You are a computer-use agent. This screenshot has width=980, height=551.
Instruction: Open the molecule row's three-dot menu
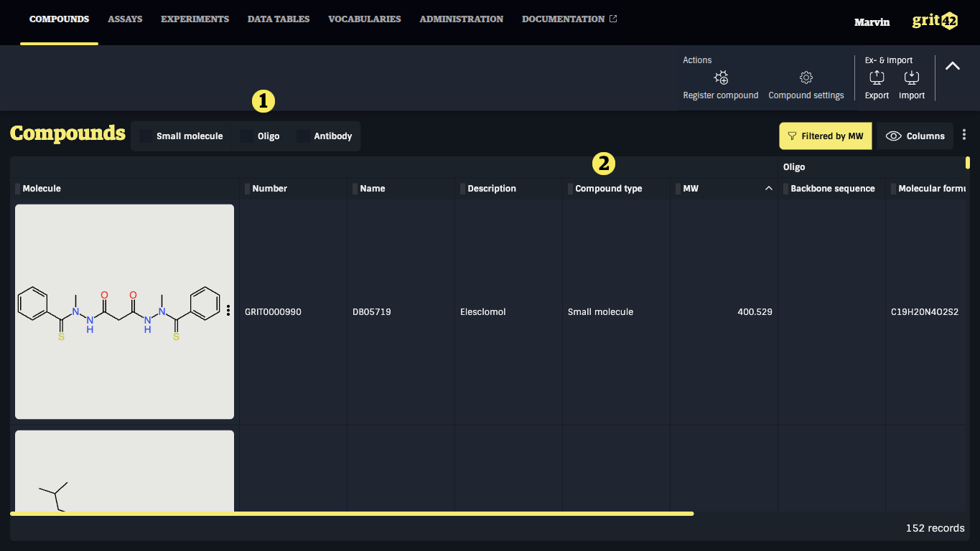228,310
